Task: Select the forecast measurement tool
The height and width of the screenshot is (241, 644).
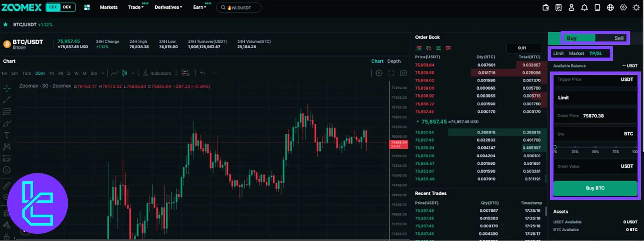Action: pyautogui.click(x=7, y=158)
